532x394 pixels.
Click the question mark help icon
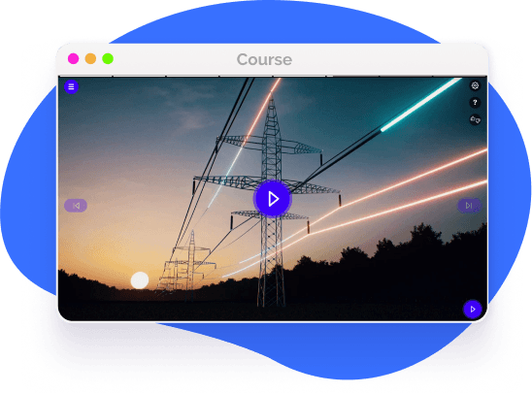[475, 102]
